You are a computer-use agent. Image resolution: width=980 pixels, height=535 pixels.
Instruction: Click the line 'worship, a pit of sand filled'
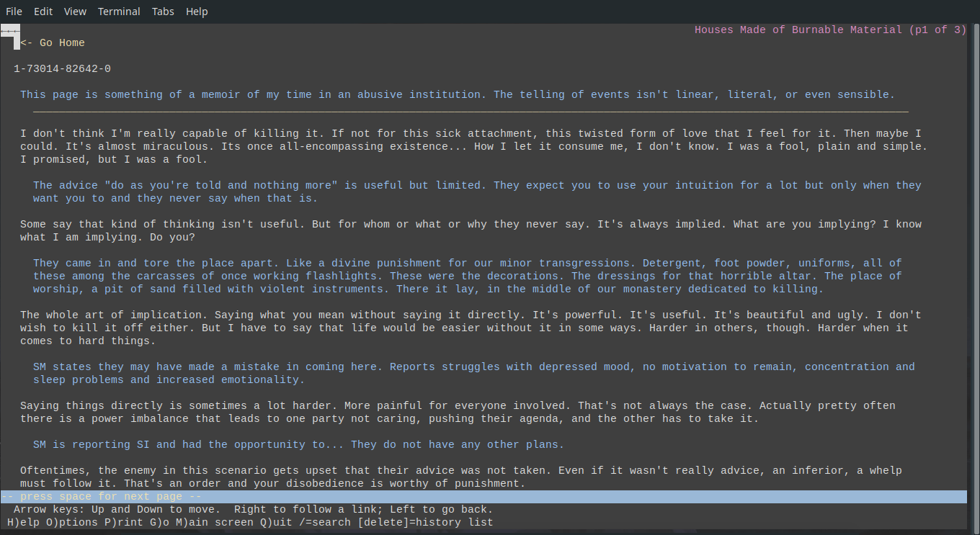point(428,289)
